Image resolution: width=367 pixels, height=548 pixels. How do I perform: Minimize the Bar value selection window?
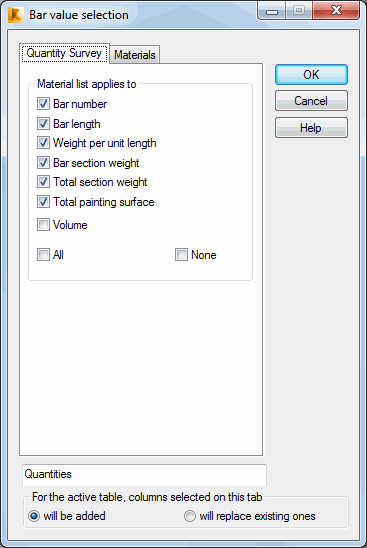point(272,10)
